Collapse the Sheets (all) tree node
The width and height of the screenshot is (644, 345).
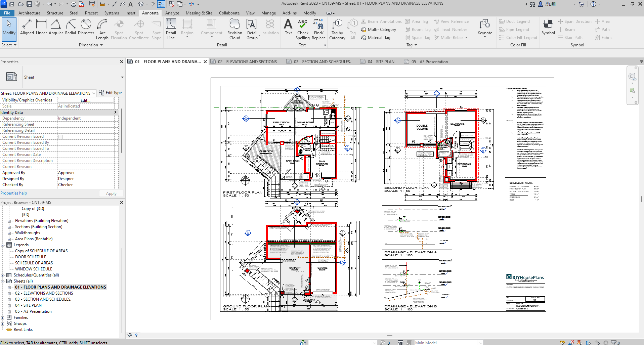point(3,282)
